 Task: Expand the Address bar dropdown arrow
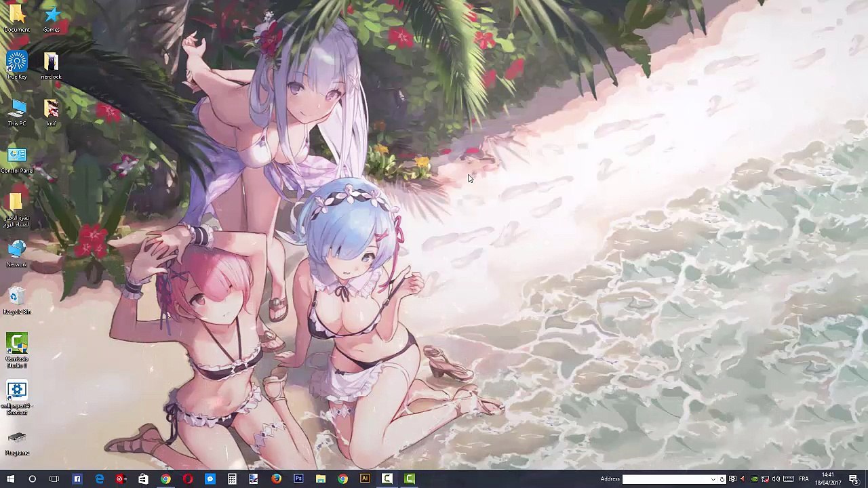713,479
